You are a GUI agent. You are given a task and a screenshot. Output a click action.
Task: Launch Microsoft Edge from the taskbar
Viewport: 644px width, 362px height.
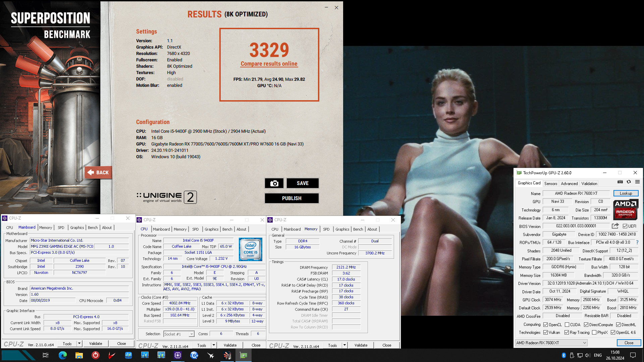(63, 355)
